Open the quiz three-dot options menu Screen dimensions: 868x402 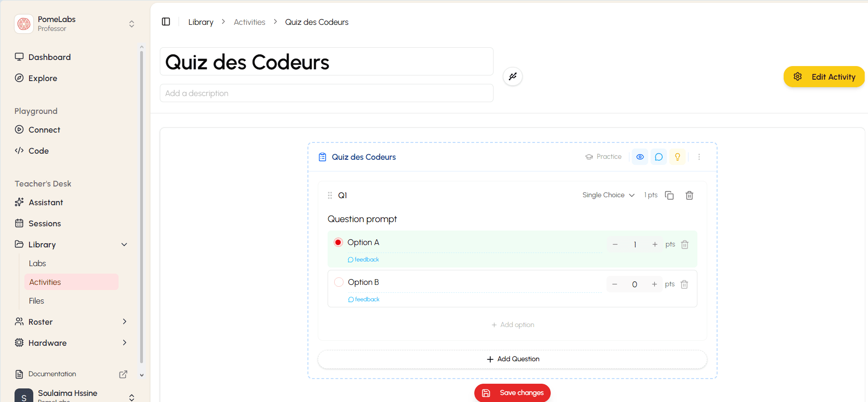point(699,157)
